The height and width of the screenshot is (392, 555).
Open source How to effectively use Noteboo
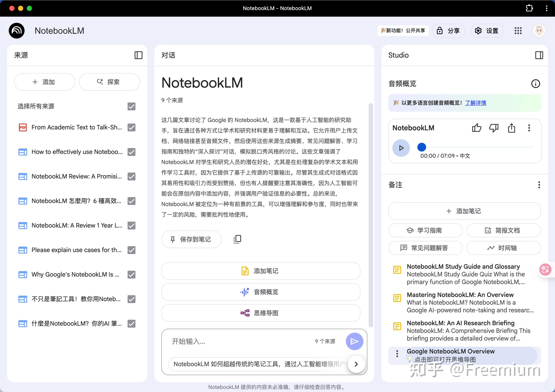(77, 152)
